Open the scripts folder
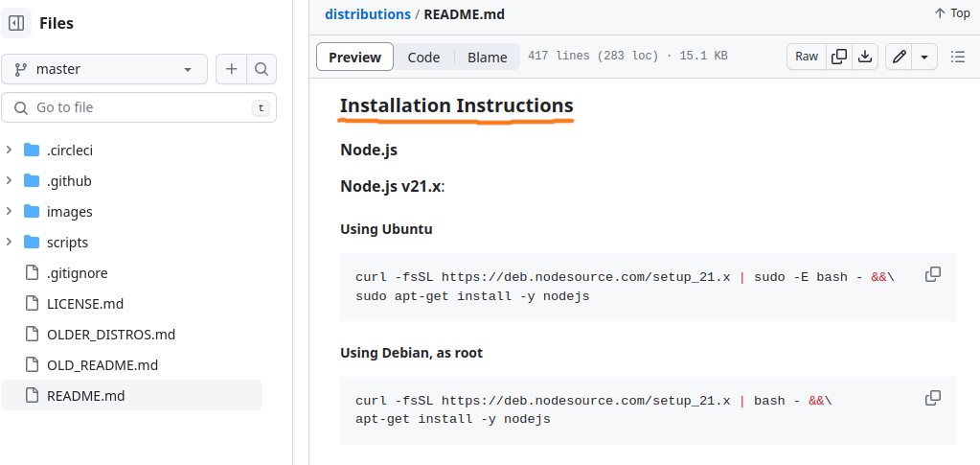This screenshot has height=465, width=980. [x=67, y=243]
